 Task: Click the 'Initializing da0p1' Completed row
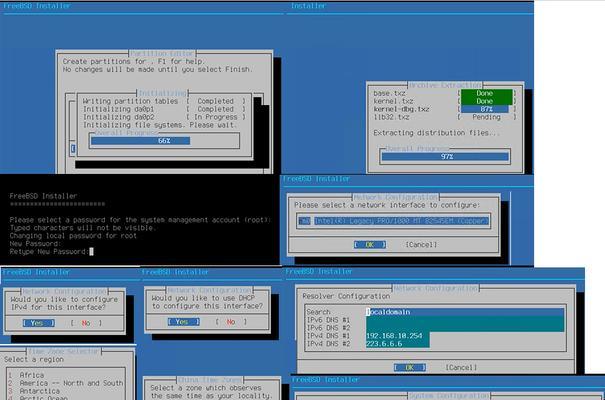164,109
